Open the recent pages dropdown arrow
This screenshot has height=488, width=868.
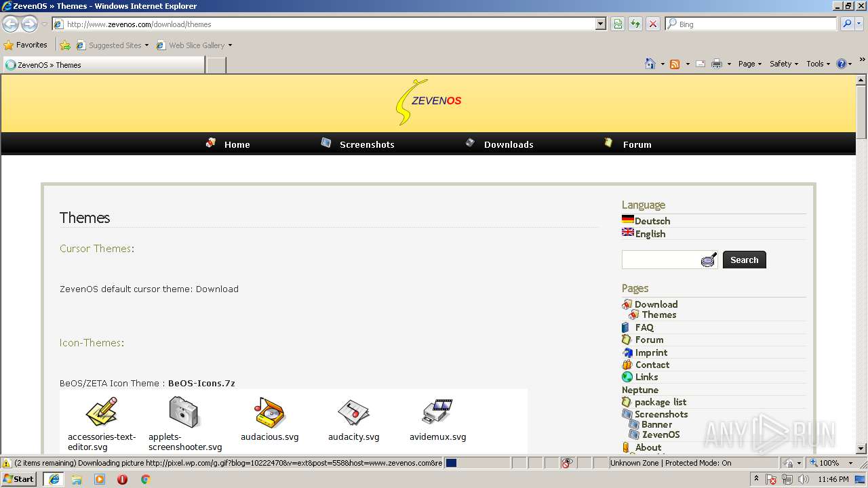(x=44, y=24)
